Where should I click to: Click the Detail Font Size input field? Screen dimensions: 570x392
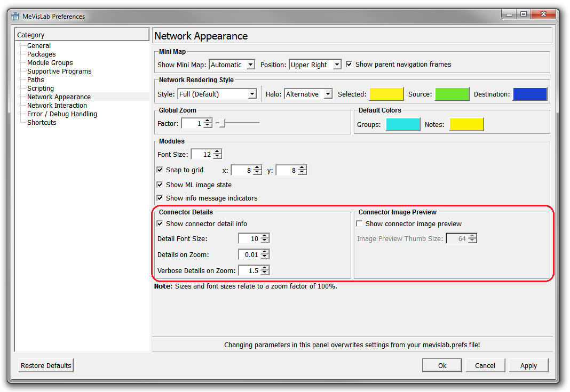tap(249, 239)
